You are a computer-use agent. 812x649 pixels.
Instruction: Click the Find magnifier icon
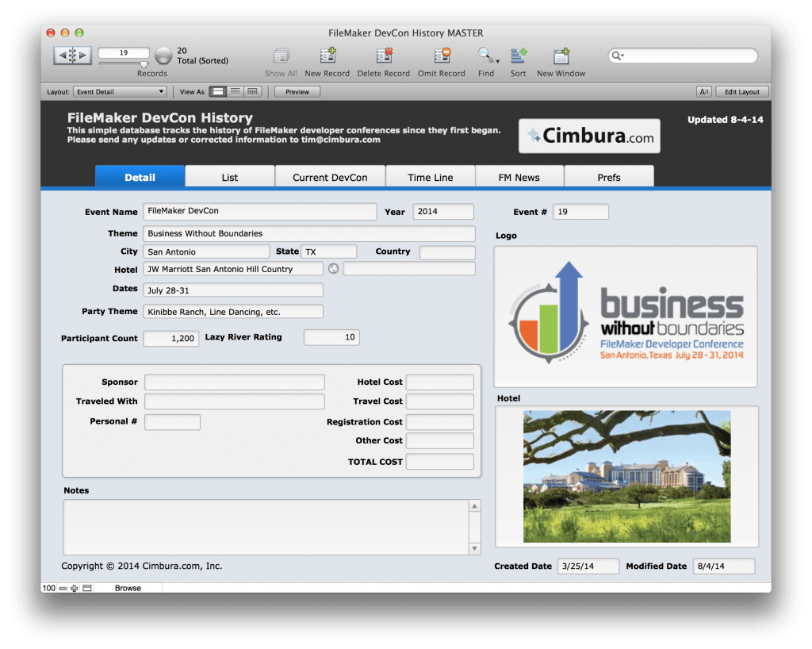[x=485, y=56]
